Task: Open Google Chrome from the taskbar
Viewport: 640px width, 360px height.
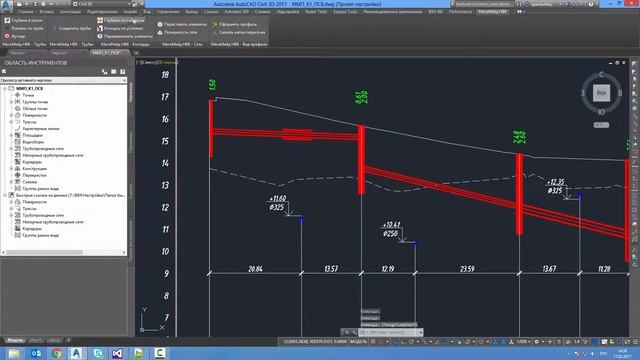Action: pos(56,353)
